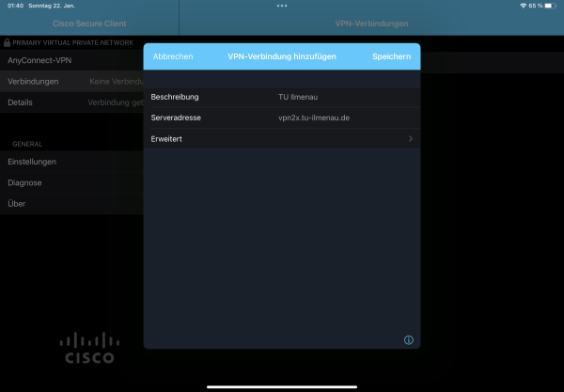Viewport: 564px width, 392px height.
Task: Click the VPN-Verbindung hinzufügen dialog title
Action: (282, 56)
